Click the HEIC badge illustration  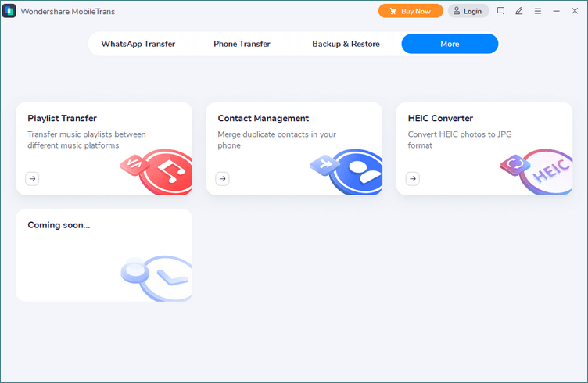[537, 172]
